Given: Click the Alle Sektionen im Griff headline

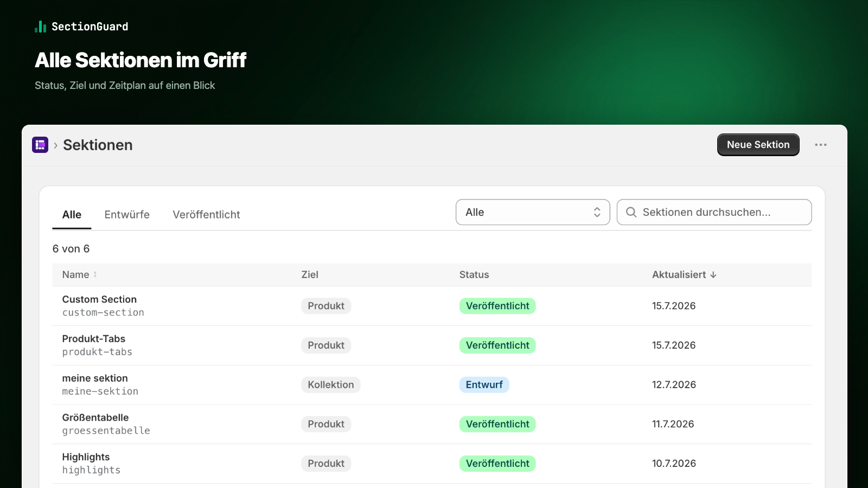Looking at the screenshot, I should click(x=141, y=60).
